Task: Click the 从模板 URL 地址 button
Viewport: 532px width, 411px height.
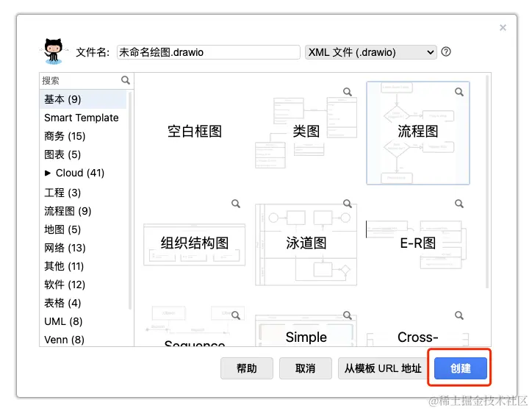Action: point(383,368)
